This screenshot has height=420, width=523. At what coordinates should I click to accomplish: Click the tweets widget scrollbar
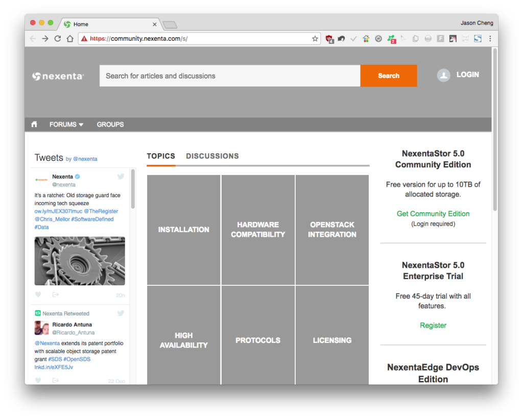(133, 189)
